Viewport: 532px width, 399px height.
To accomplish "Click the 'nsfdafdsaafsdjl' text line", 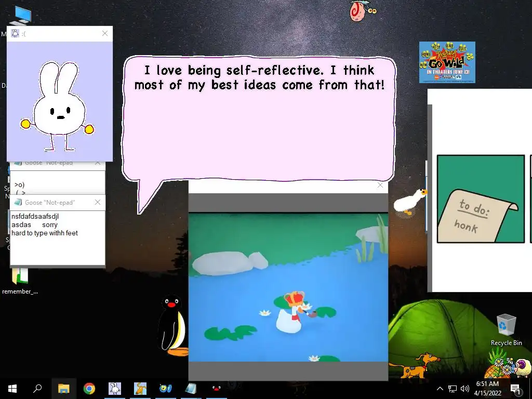I will pyautogui.click(x=35, y=217).
